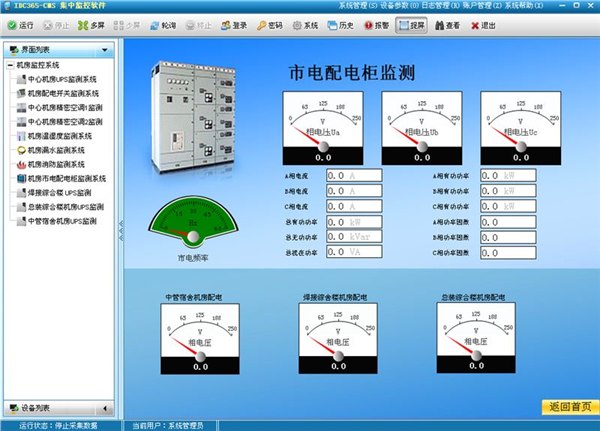
Task: Click the 设备列表 panel header icon
Action: [x=14, y=408]
